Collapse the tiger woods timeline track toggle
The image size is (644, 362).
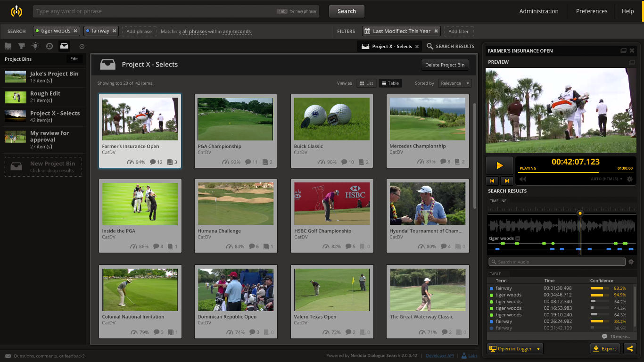click(518, 239)
